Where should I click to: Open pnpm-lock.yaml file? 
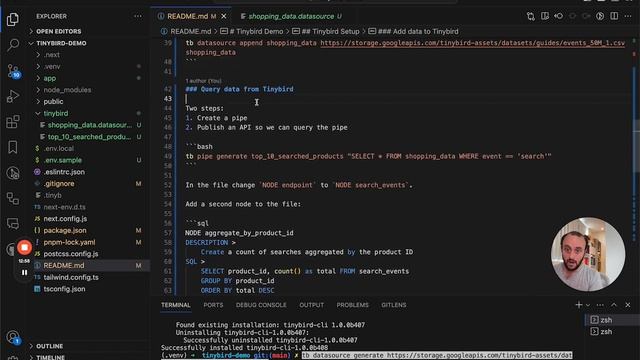pos(69,242)
